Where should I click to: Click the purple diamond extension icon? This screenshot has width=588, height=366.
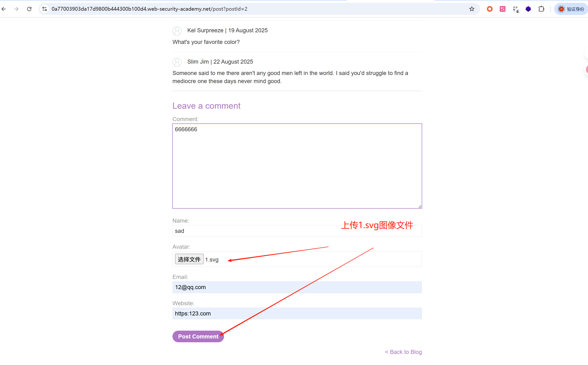point(528,9)
